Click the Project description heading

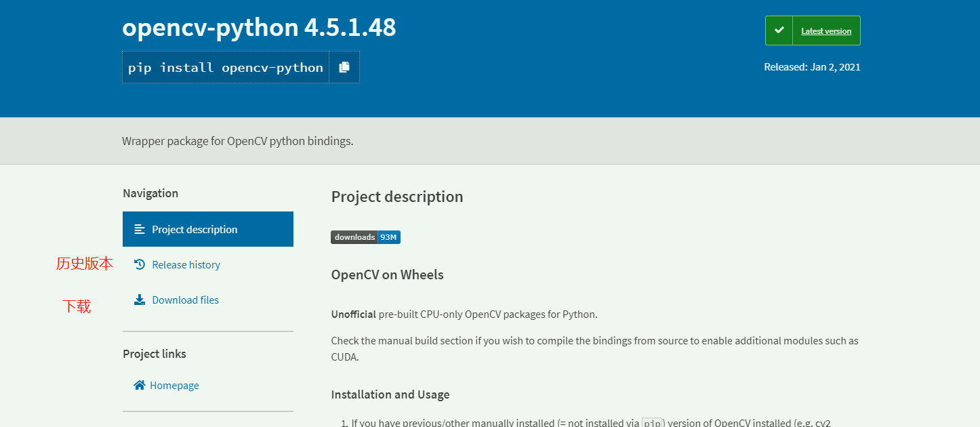[x=397, y=197]
